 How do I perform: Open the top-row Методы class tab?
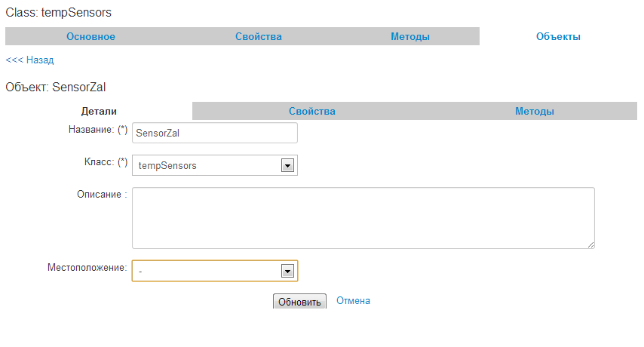[x=410, y=36]
